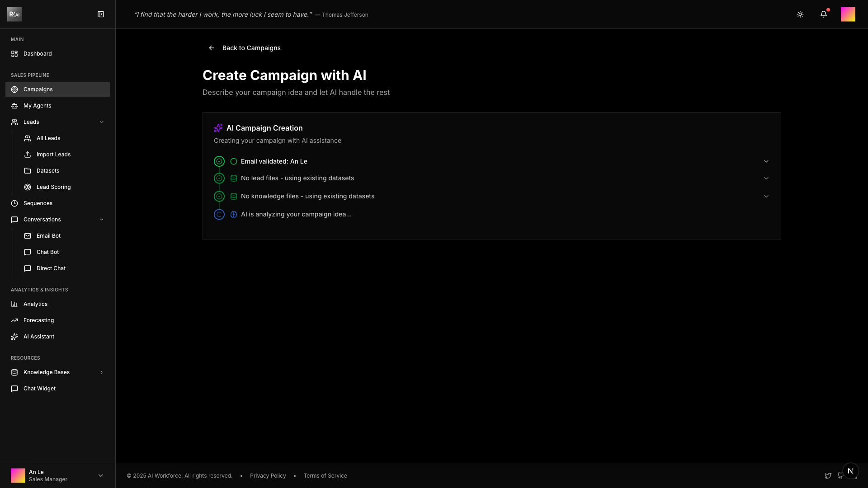Click the back arrow icon
Image resolution: width=868 pixels, height=488 pixels.
[212, 48]
